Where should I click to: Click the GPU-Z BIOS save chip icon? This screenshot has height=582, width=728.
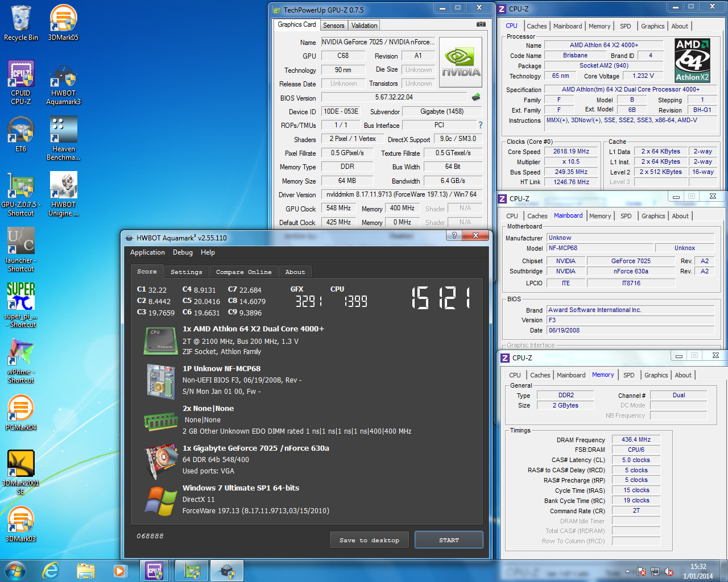tap(476, 97)
